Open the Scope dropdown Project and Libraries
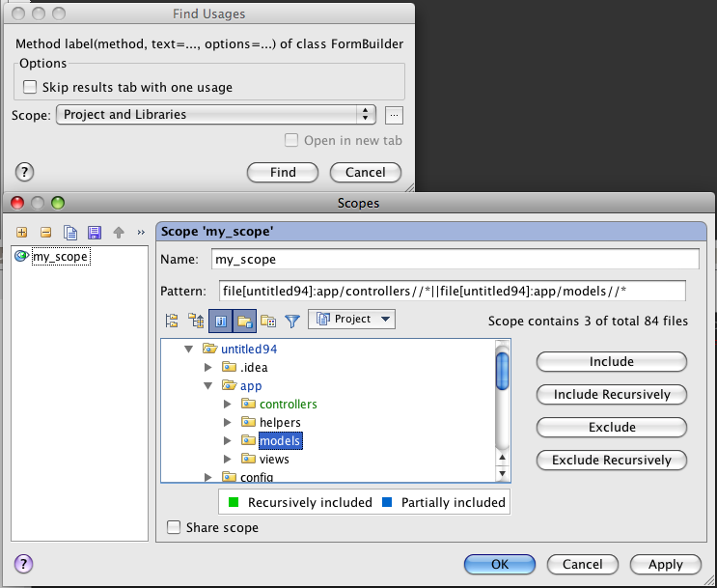Image resolution: width=717 pixels, height=588 pixels. (x=216, y=114)
